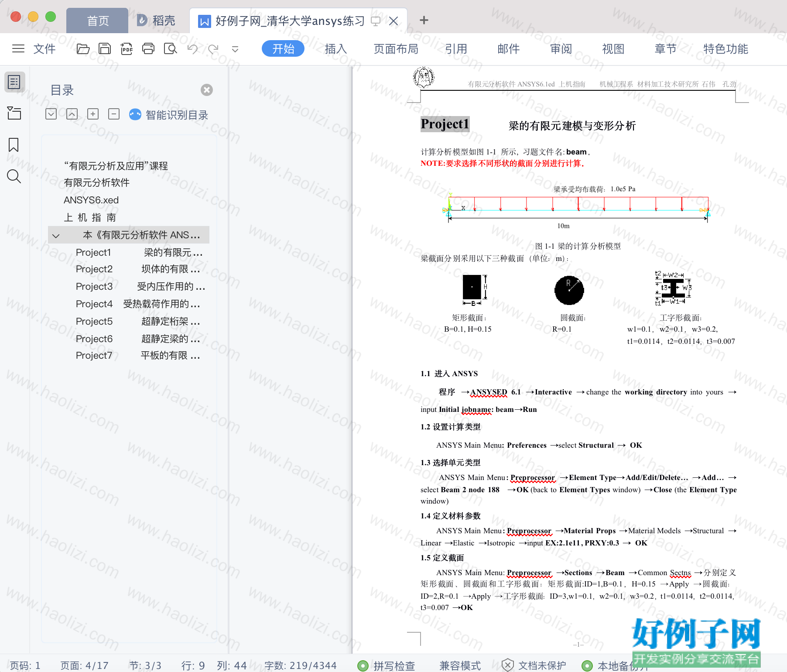Jump to Project1 梁的有限元 entry
This screenshot has width=787, height=672.
point(139,252)
